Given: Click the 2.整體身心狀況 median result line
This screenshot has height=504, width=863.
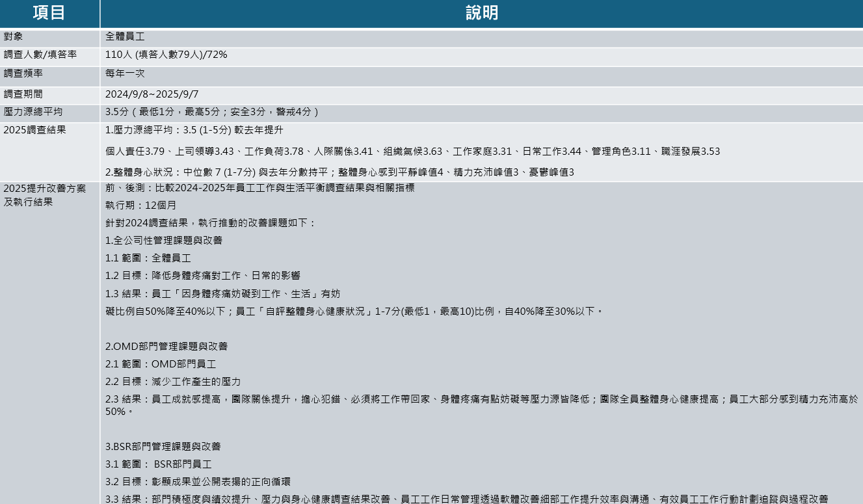Looking at the screenshot, I should pos(339,172).
